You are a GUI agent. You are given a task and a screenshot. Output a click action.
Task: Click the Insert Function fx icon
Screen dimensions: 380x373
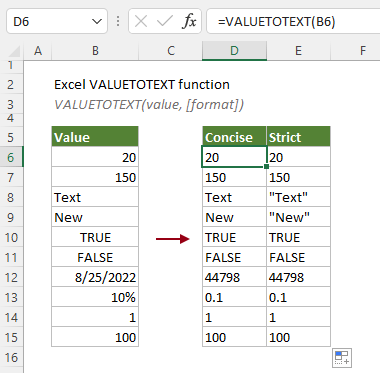[x=189, y=22]
